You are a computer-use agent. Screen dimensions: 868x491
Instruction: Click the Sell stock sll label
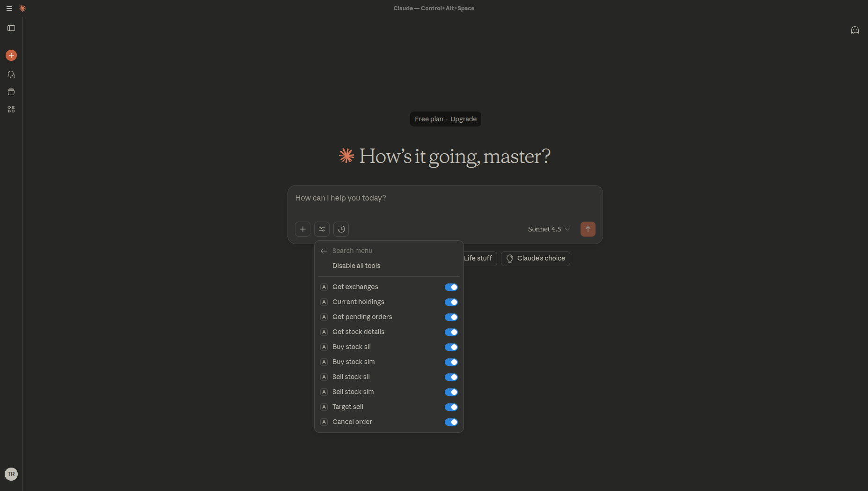tap(351, 377)
